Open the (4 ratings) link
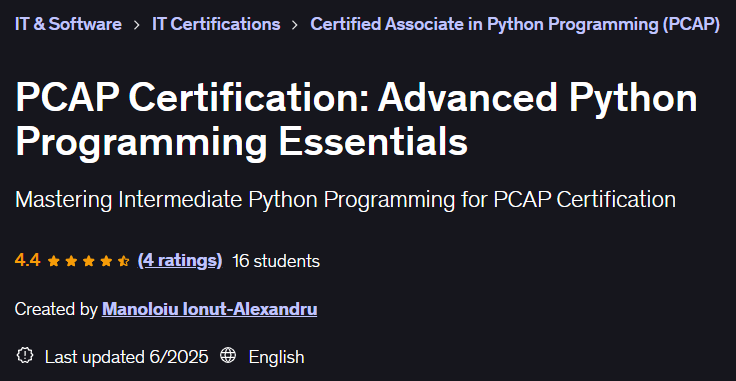Screen dimensions: 736x381 pos(180,260)
